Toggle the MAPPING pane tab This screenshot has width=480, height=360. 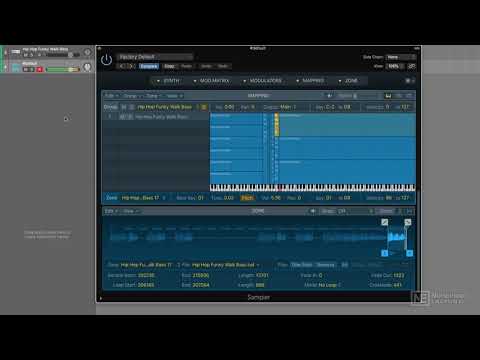[310, 81]
